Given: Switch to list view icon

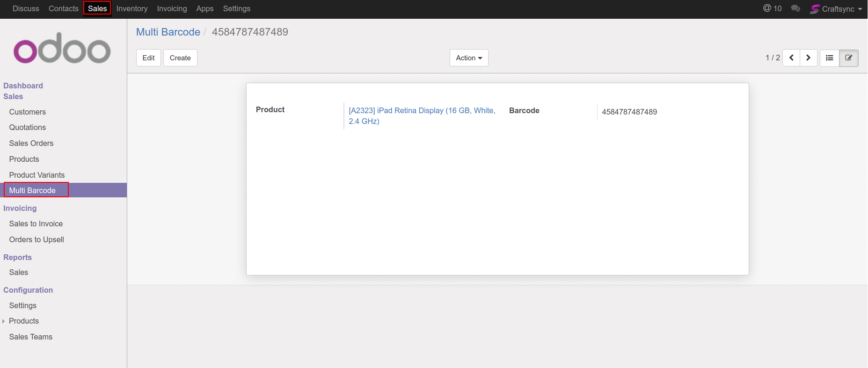Looking at the screenshot, I should point(830,58).
